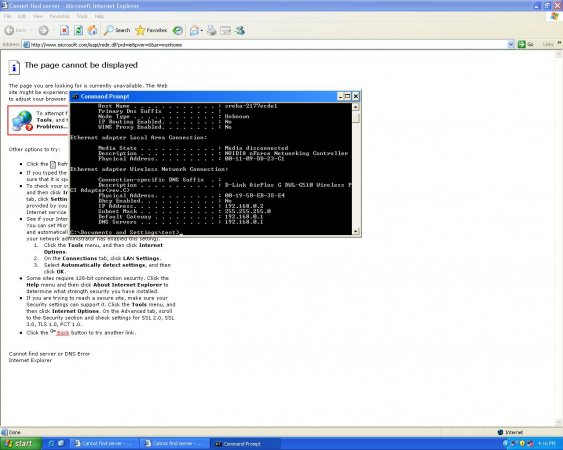This screenshot has width=563, height=450.
Task: Click the red Back link in page text
Action: (63, 333)
